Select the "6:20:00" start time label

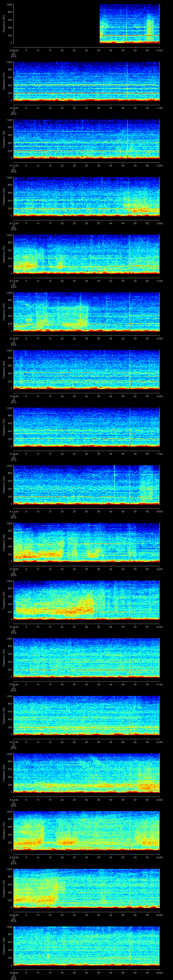click(14, 684)
